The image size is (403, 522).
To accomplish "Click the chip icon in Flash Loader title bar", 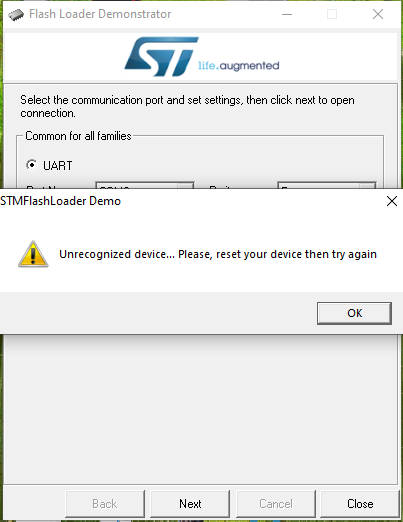I will tap(16, 14).
